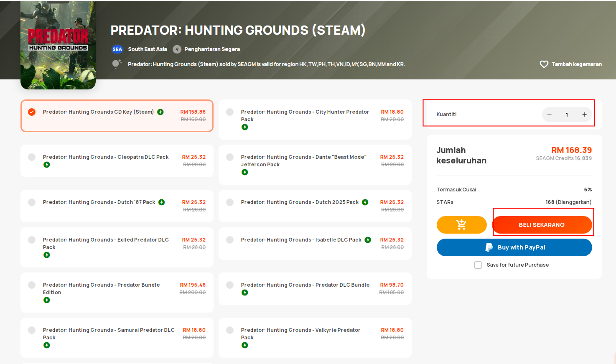This screenshot has height=364, width=616.
Task: Click the green lightning icon beside Dutch '87 Pack
Action: point(162,202)
